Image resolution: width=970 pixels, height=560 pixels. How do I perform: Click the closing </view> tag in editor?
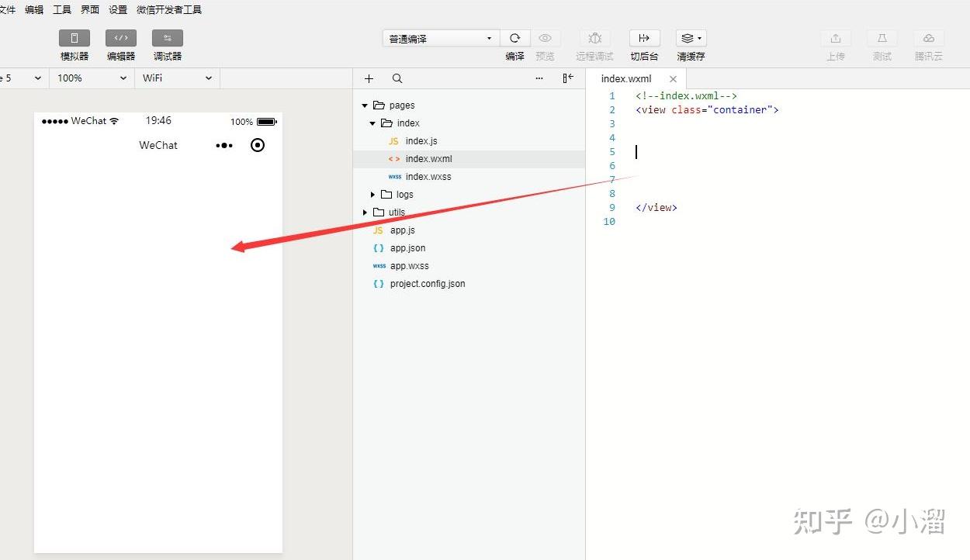656,208
